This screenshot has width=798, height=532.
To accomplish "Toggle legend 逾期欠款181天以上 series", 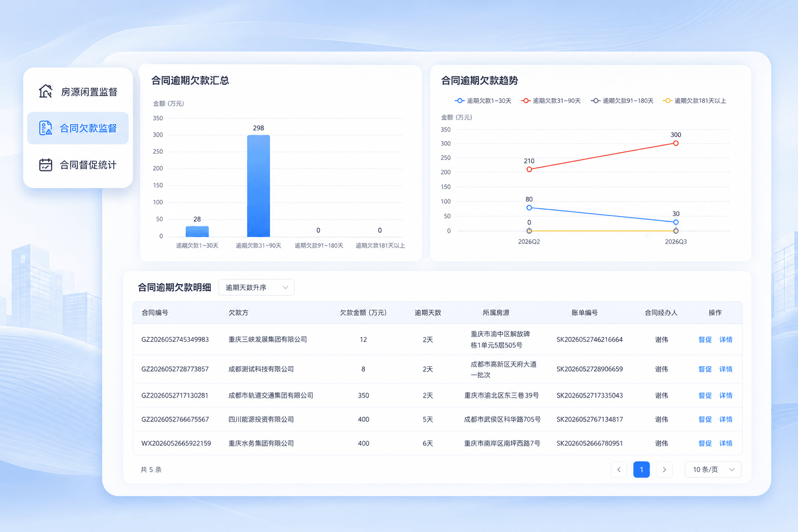I will 695,101.
